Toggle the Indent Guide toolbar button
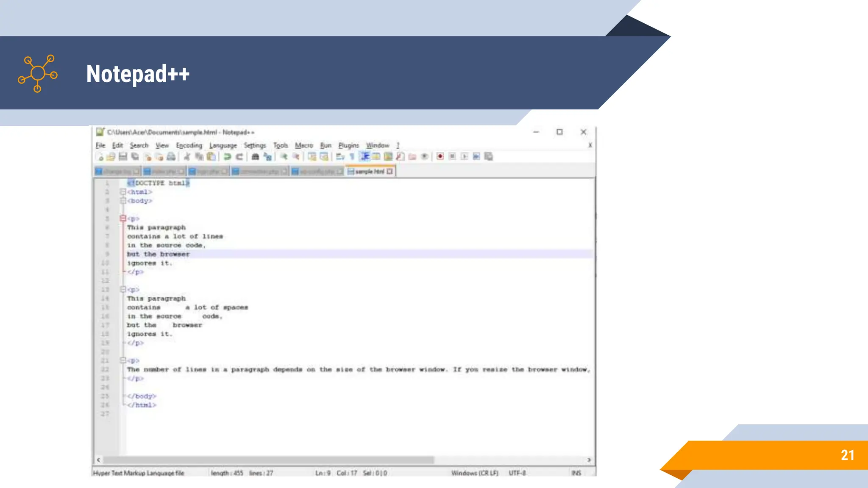868x488 pixels. point(364,157)
